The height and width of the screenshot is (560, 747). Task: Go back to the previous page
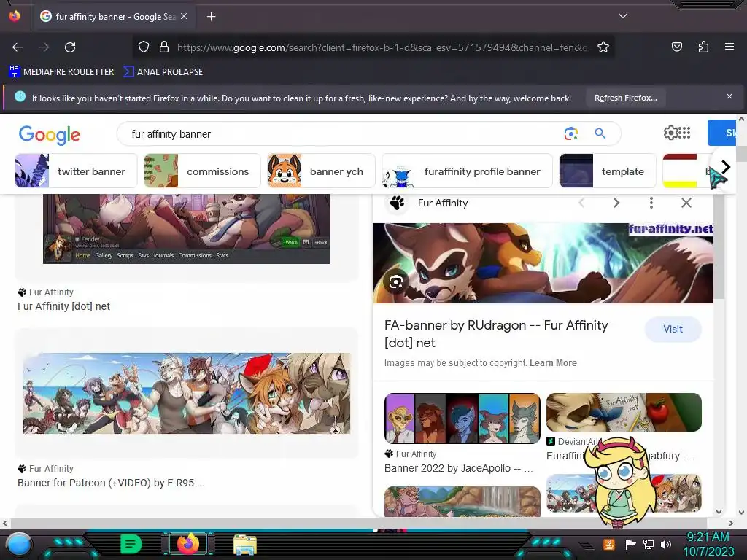coord(18,47)
